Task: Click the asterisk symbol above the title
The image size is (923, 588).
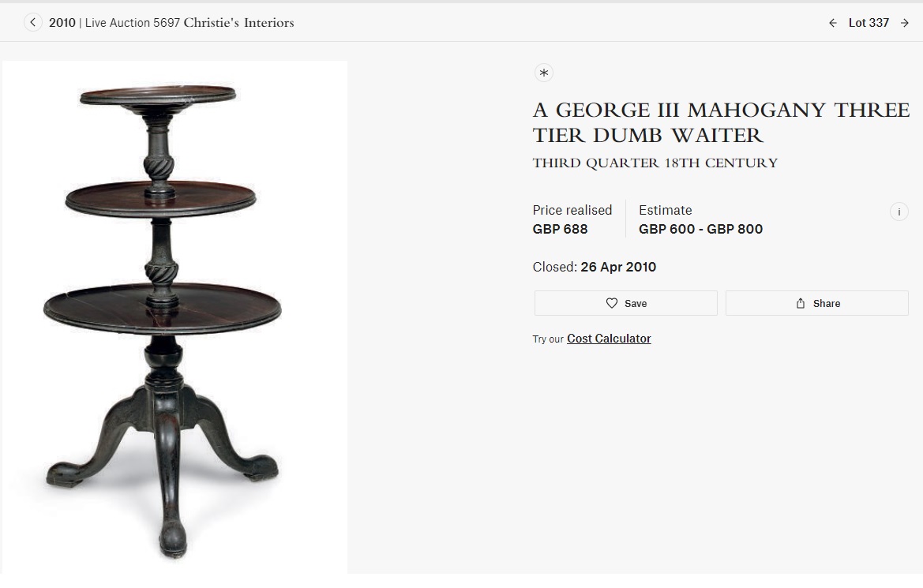Action: coord(544,73)
